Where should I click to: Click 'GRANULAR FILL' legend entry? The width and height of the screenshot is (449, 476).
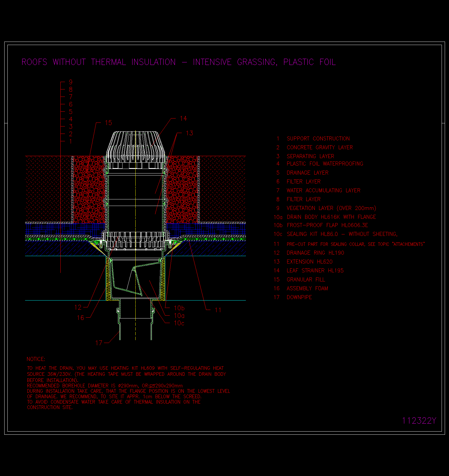coord(306,280)
